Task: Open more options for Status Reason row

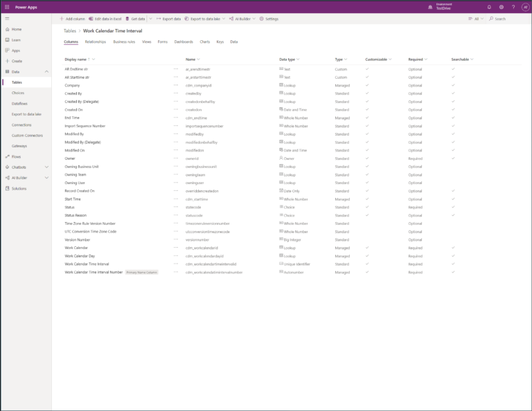Action: (176, 215)
